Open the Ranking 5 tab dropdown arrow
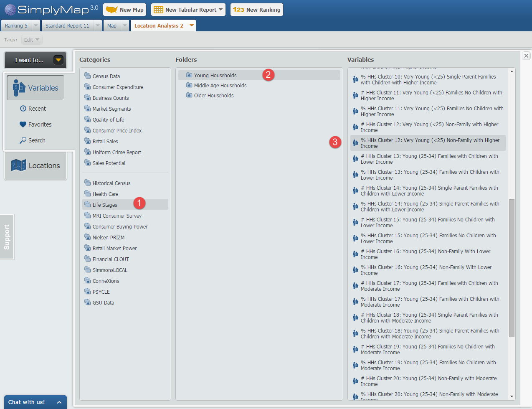532x409 pixels. click(35, 25)
